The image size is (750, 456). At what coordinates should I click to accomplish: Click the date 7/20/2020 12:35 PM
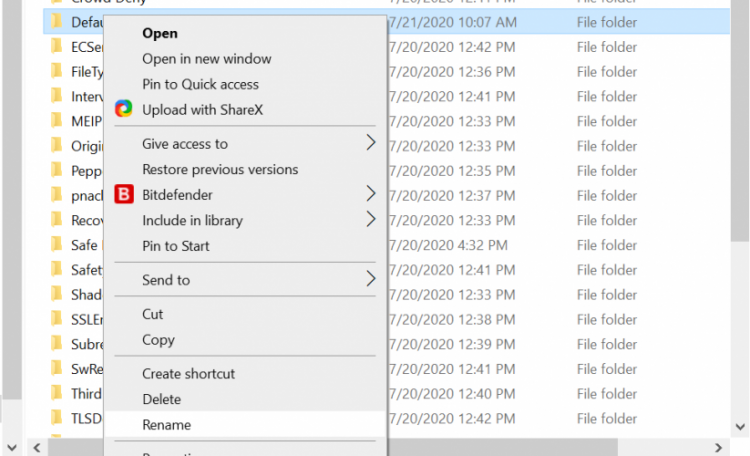tap(452, 171)
